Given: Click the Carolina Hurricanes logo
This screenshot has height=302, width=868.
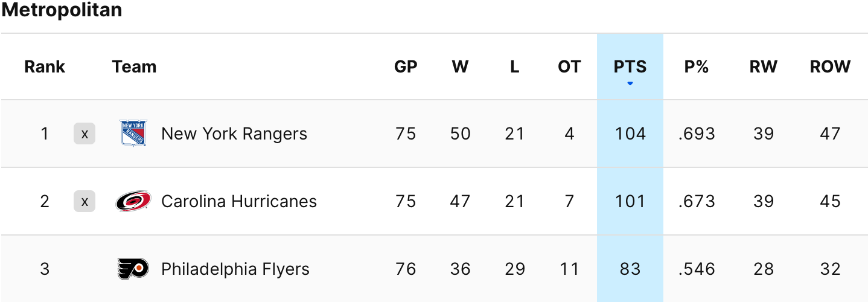Looking at the screenshot, I should pos(133,201).
